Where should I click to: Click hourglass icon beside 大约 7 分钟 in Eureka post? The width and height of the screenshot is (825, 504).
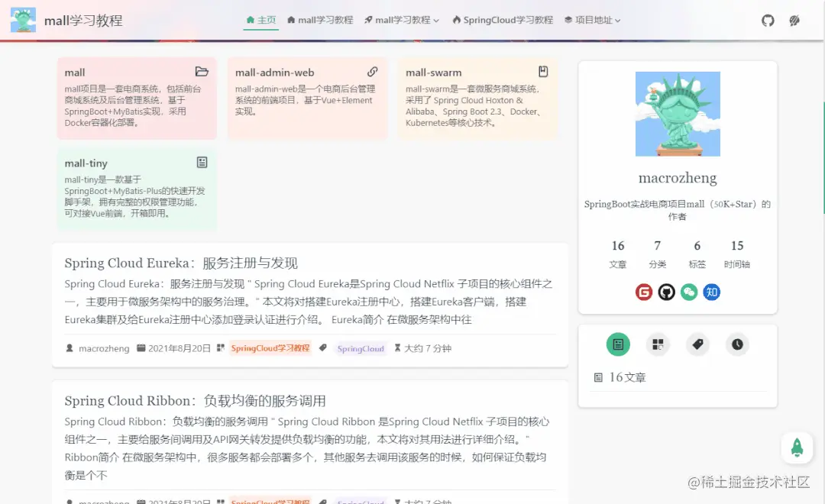click(x=398, y=347)
